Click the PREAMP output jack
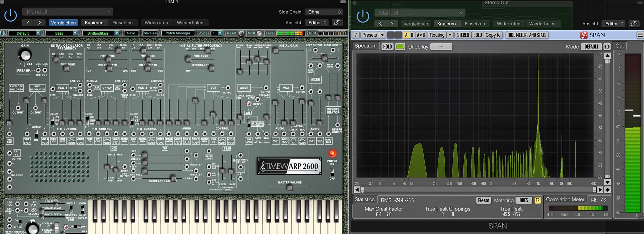The height and width of the screenshot is (234, 644). coord(38,70)
